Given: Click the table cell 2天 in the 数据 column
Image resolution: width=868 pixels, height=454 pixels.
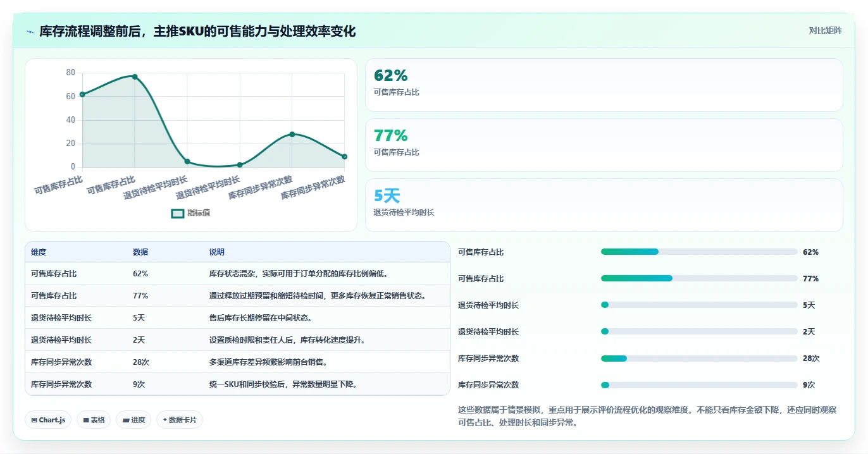Looking at the screenshot, I should [x=139, y=340].
